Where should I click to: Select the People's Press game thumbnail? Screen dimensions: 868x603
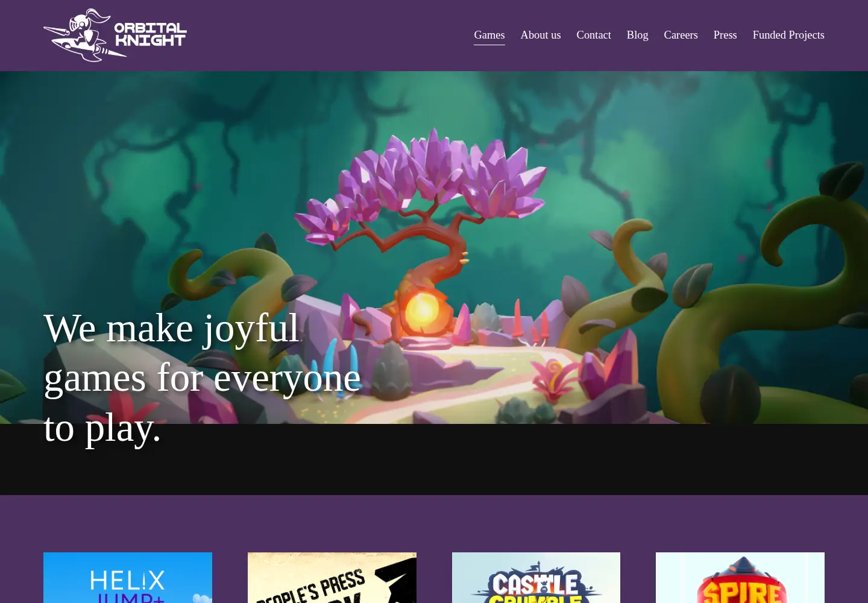[332, 578]
